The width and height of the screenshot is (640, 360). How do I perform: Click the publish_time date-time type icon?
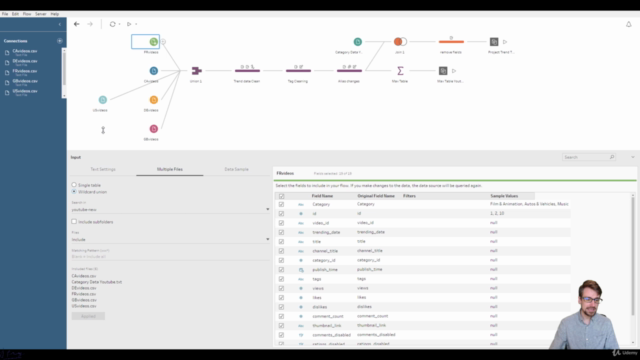[301, 270]
